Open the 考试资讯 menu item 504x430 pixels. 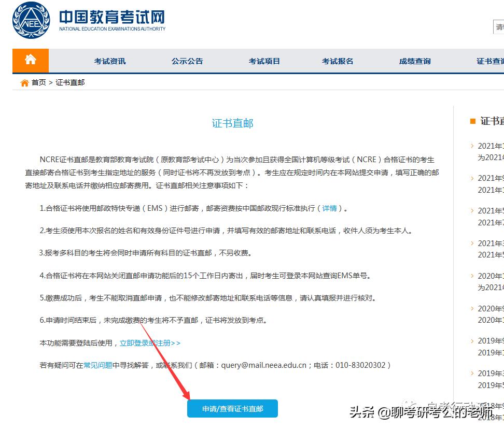click(x=109, y=61)
